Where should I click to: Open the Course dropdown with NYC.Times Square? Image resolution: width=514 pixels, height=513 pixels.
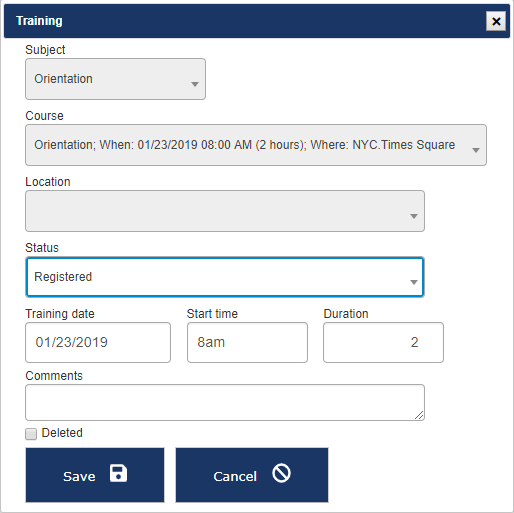(256, 145)
